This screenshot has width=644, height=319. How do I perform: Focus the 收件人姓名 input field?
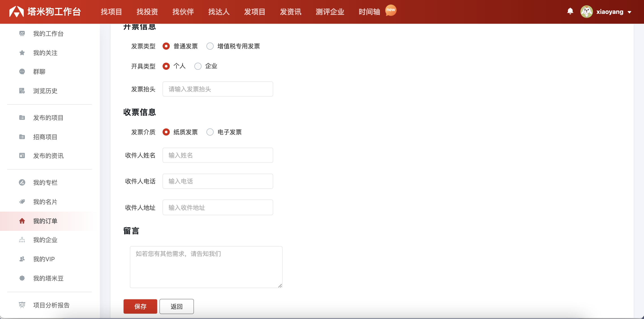[218, 155]
